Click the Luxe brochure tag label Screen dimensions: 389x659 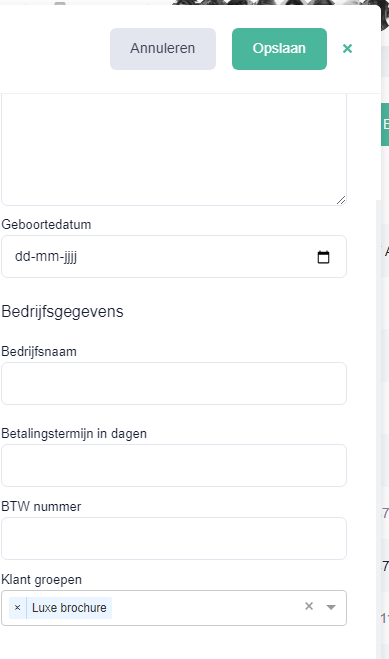tap(69, 608)
